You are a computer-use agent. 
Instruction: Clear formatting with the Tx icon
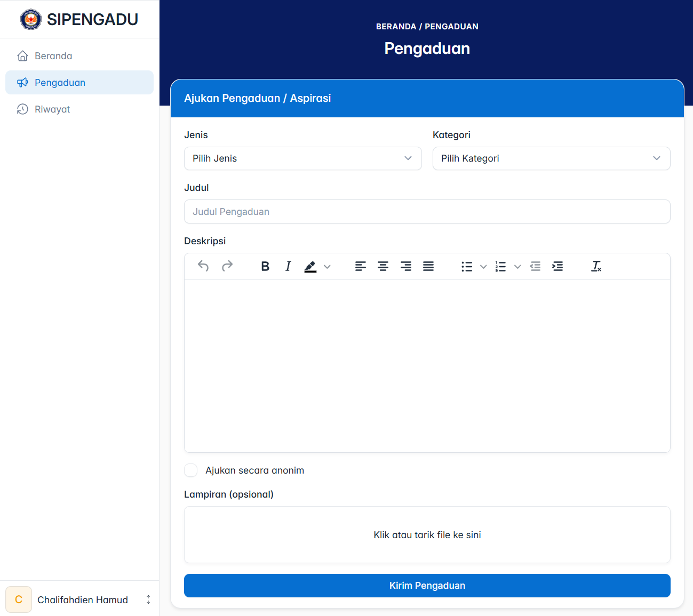coord(596,266)
